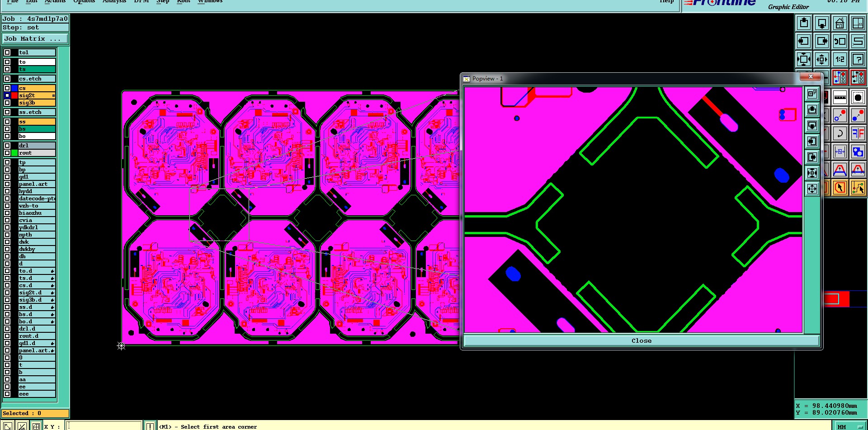Screen dimensions: 868x430
Task: Select layer name datecode-pth in layer list
Action: click(x=37, y=198)
